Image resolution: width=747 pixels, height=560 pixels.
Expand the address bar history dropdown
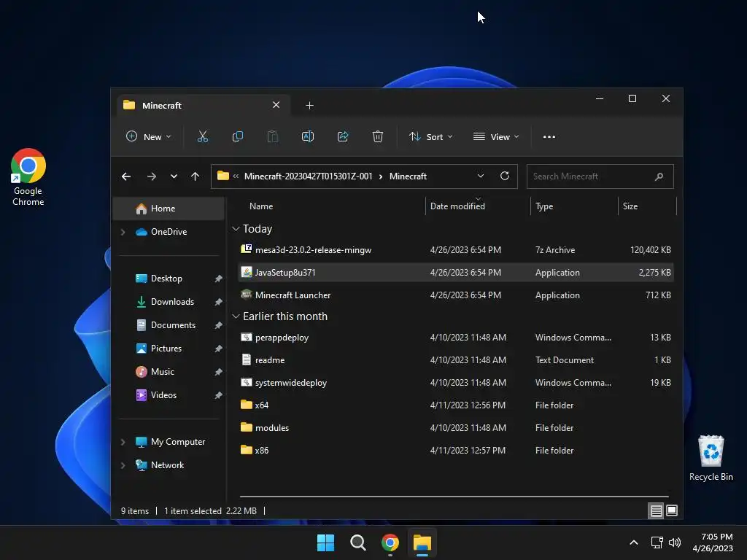[x=481, y=176]
